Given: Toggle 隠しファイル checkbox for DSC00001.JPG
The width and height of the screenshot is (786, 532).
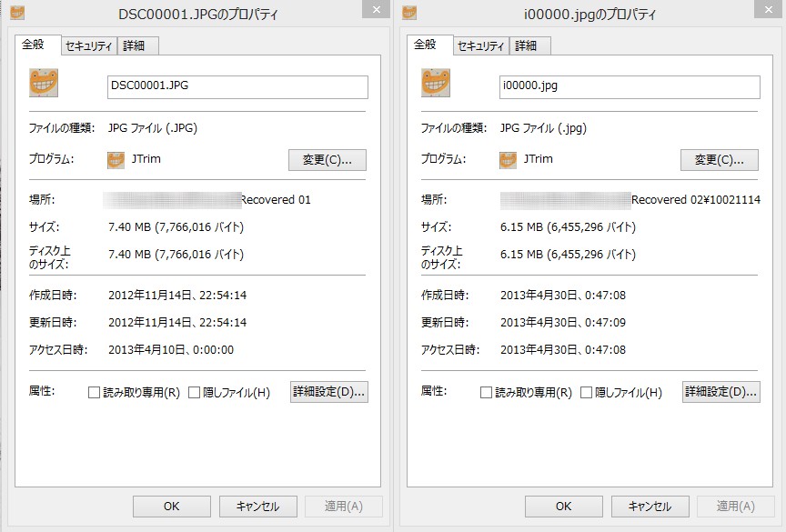Looking at the screenshot, I should tap(194, 393).
